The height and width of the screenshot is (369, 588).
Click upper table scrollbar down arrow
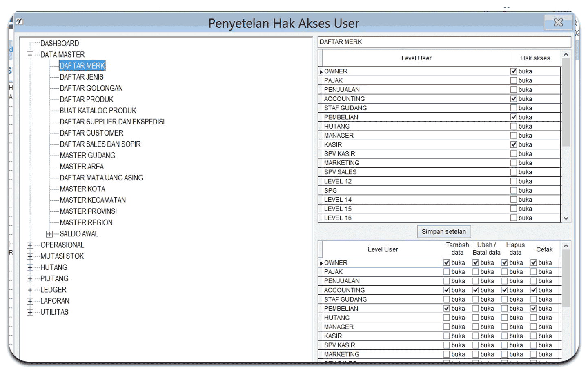tap(566, 218)
